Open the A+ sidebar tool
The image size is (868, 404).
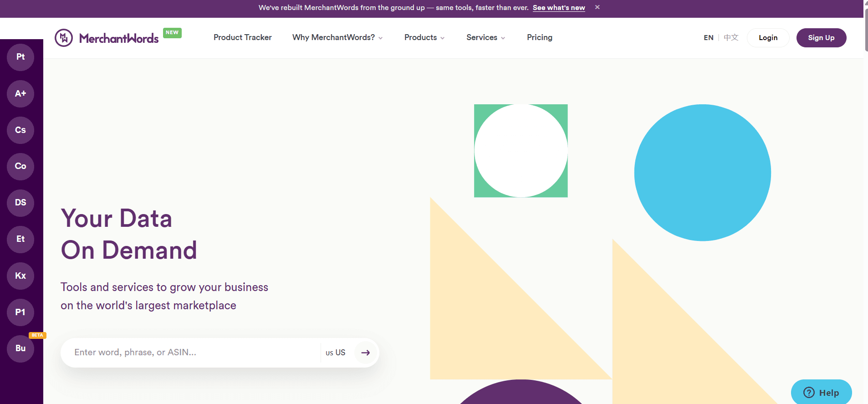coord(20,94)
